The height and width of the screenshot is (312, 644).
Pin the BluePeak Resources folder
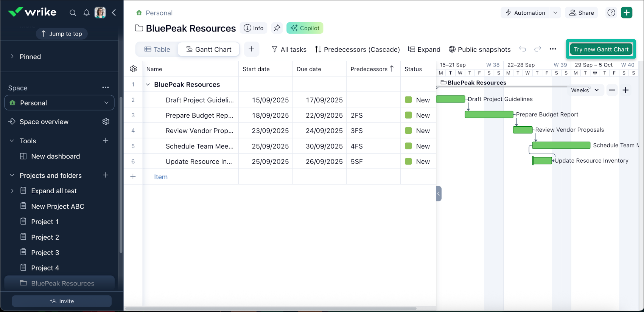point(277,28)
